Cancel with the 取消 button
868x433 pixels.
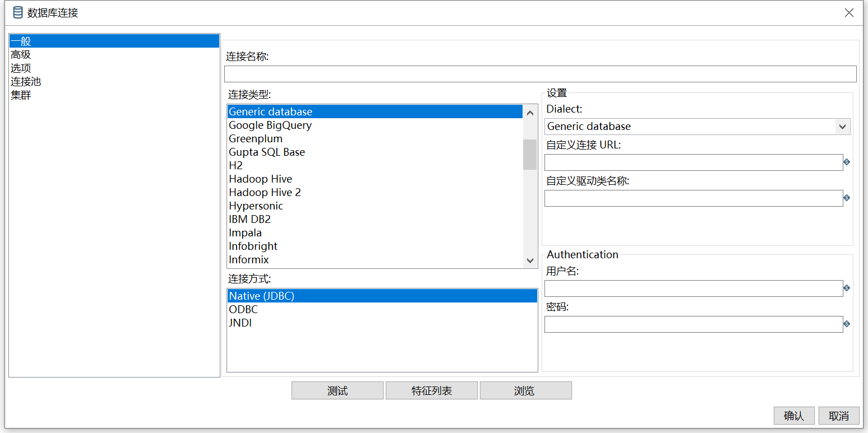coord(839,416)
